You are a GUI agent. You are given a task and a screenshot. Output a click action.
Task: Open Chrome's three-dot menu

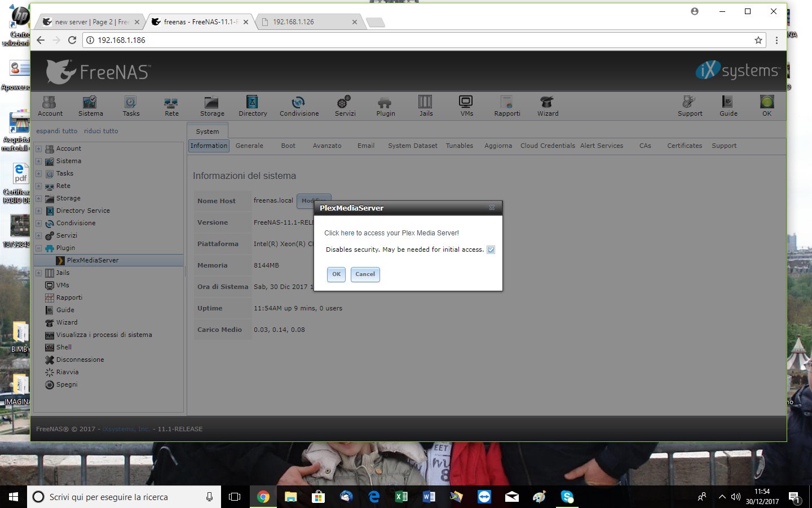tap(776, 40)
